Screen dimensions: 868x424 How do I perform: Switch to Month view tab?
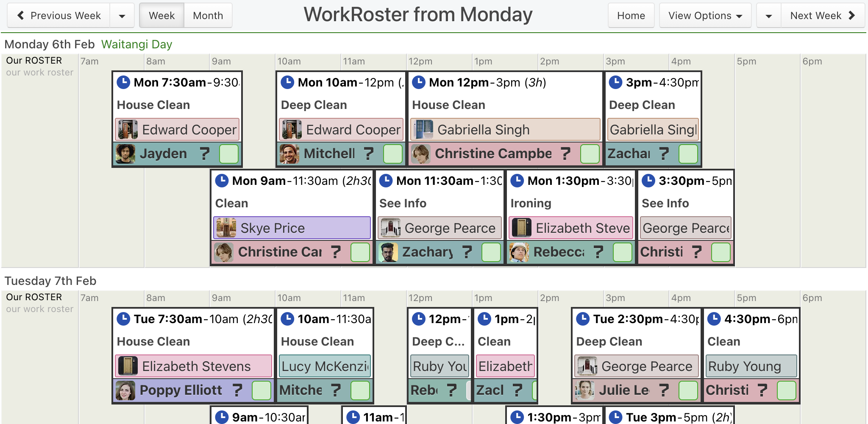tap(208, 16)
